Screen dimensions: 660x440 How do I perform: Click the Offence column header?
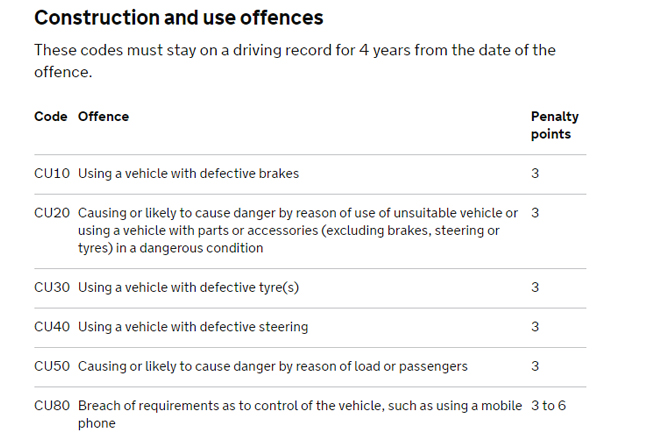tap(104, 117)
